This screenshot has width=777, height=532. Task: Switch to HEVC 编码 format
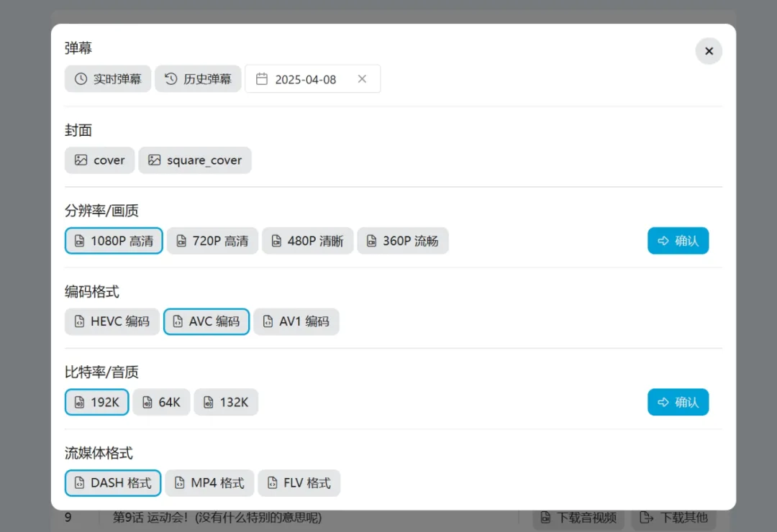[112, 321]
